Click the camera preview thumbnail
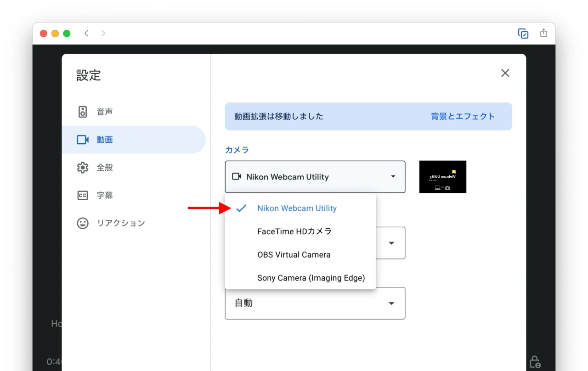Viewport: 588px width, 371px height. click(442, 177)
